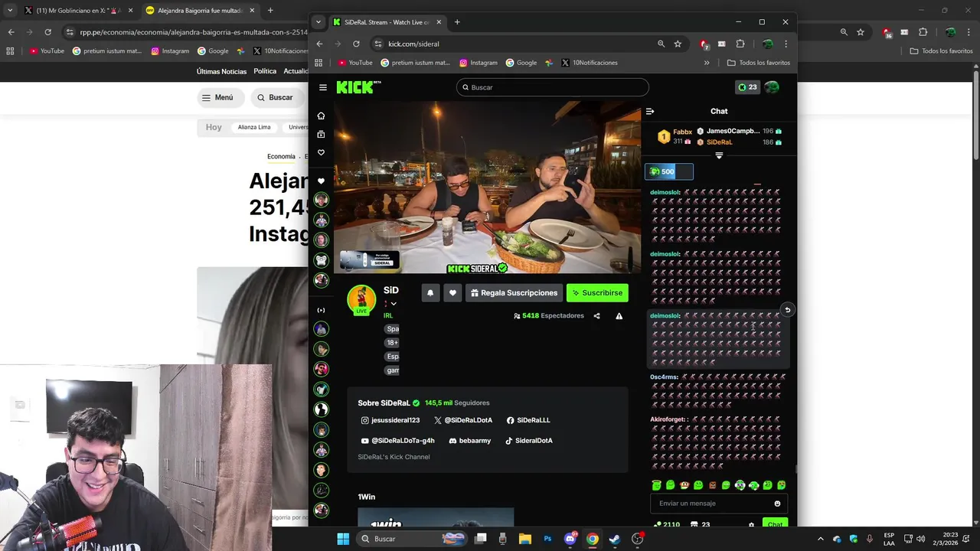Reload the kick.com/sideral page
Screen dimensions: 980x551
356,44
